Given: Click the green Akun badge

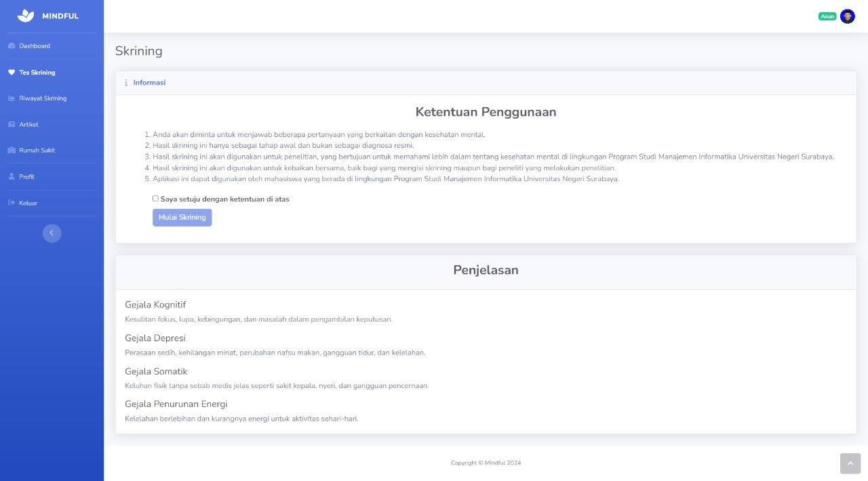Looking at the screenshot, I should pos(827,16).
